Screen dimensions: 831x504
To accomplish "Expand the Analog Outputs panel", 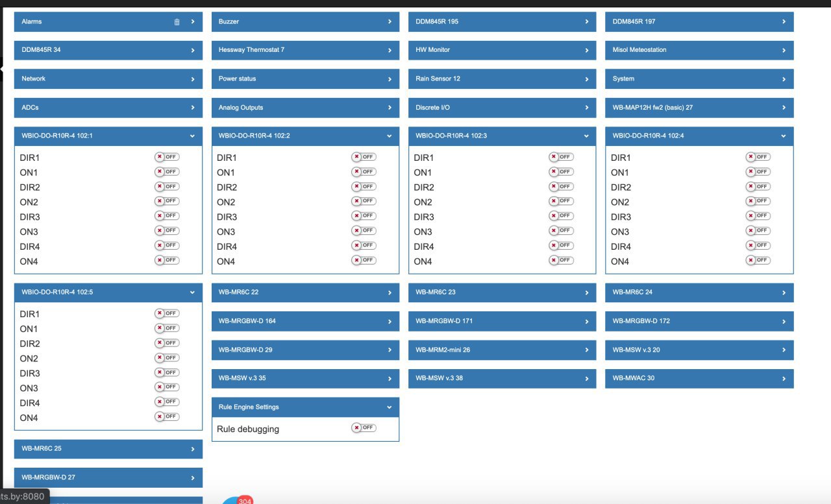I will [305, 108].
